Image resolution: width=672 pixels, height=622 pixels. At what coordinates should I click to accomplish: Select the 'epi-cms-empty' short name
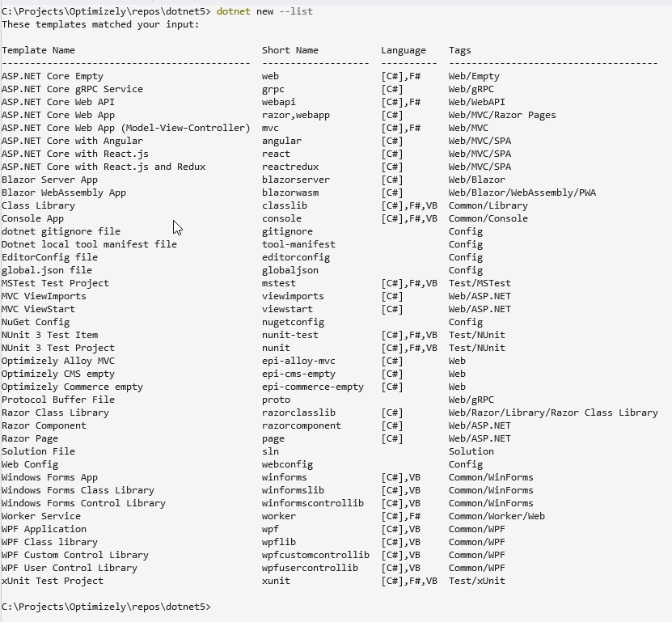[298, 374]
